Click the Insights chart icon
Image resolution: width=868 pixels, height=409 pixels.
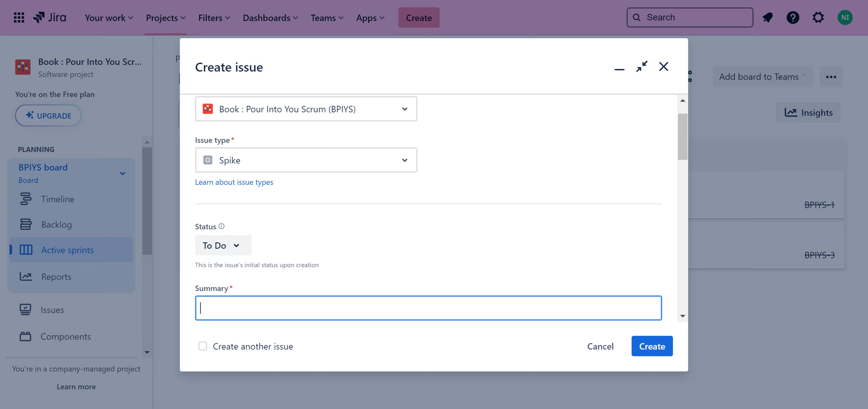tap(790, 112)
